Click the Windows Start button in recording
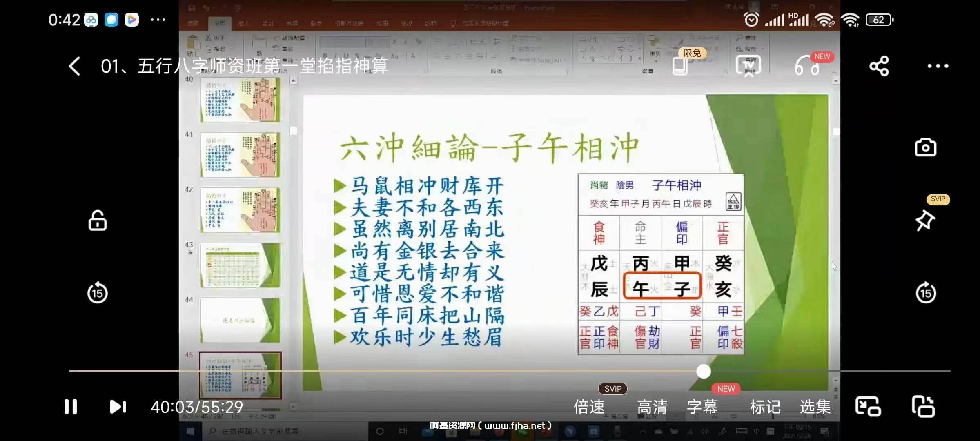Image resolution: width=980 pixels, height=441 pixels. click(190, 431)
